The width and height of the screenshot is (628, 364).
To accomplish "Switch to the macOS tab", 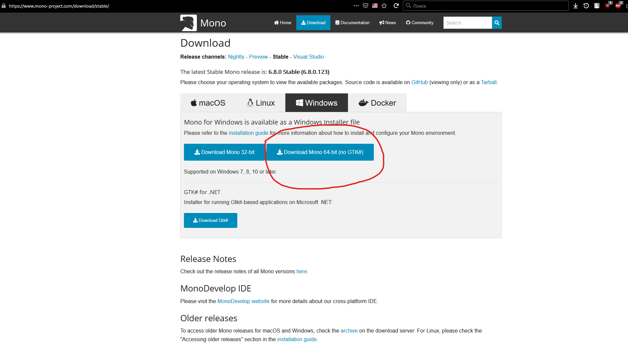I will tap(208, 103).
